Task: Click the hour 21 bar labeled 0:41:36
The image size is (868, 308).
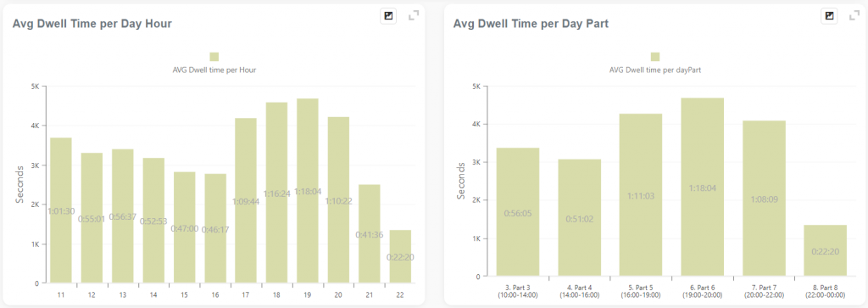Action: tap(369, 234)
